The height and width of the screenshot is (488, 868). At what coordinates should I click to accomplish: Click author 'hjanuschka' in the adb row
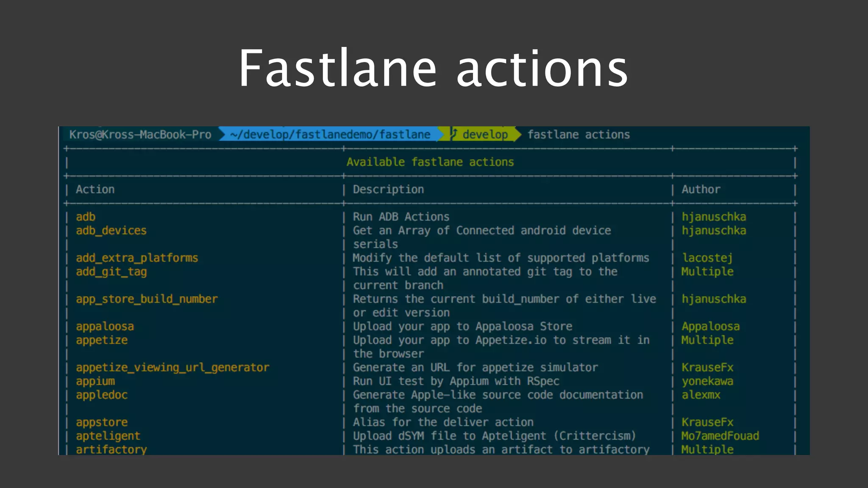[714, 217]
